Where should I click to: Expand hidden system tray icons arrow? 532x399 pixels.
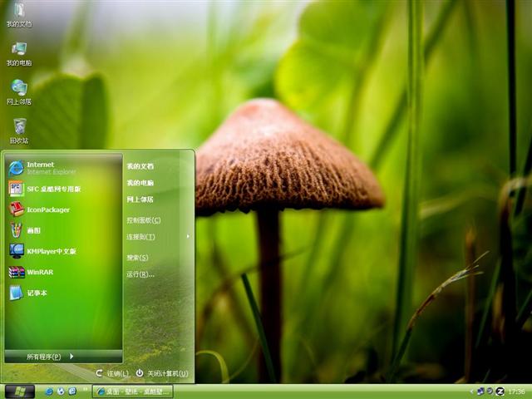pos(471,391)
